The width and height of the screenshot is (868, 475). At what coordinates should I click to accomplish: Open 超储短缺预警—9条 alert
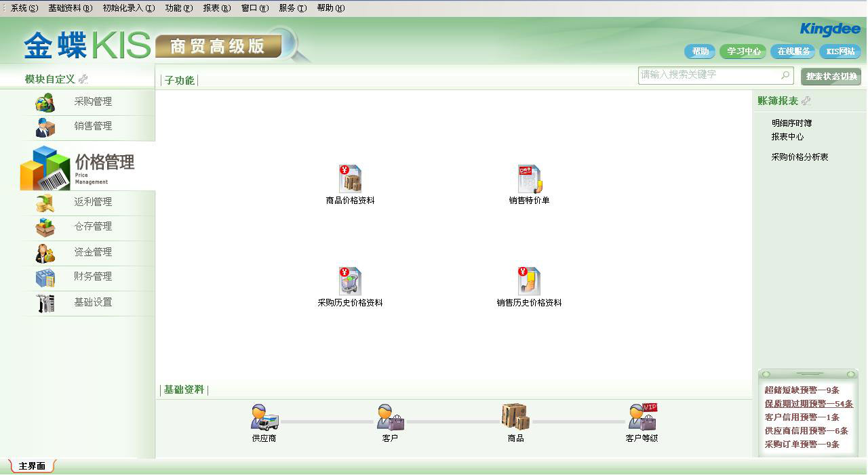[x=802, y=390]
